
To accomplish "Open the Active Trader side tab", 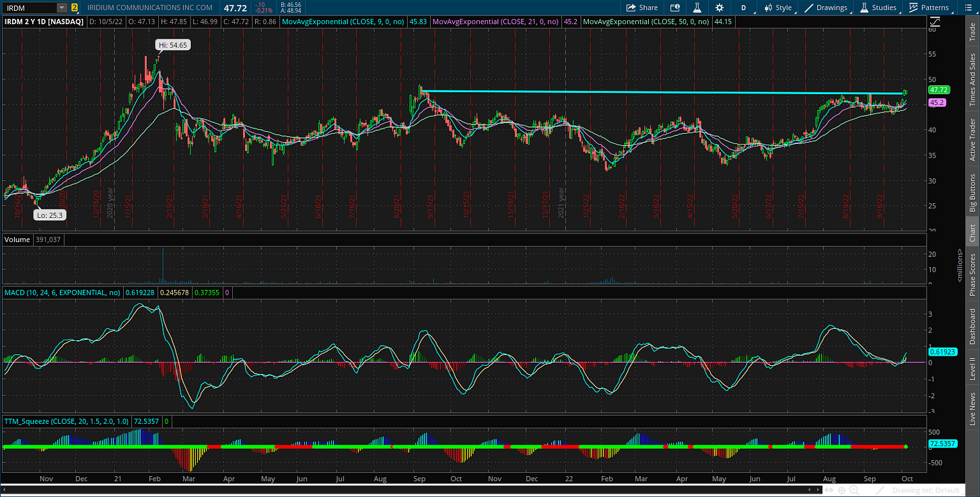I will tap(972, 139).
